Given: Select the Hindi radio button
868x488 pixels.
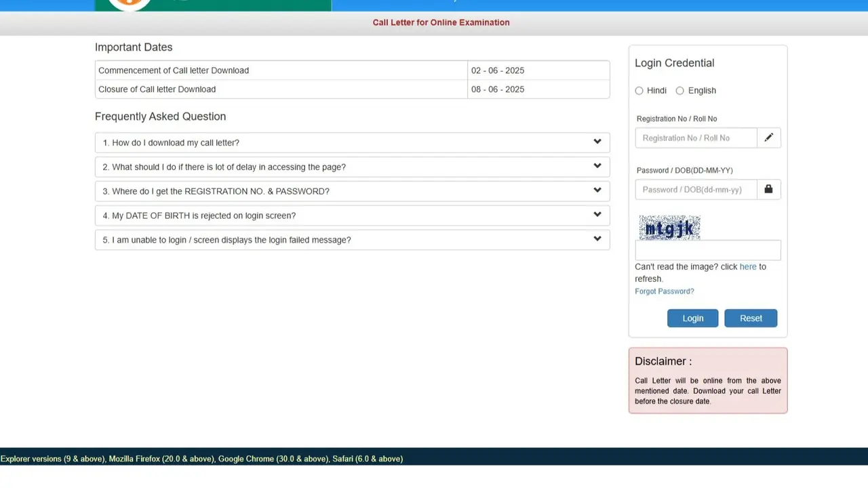Looking at the screenshot, I should 639,90.
